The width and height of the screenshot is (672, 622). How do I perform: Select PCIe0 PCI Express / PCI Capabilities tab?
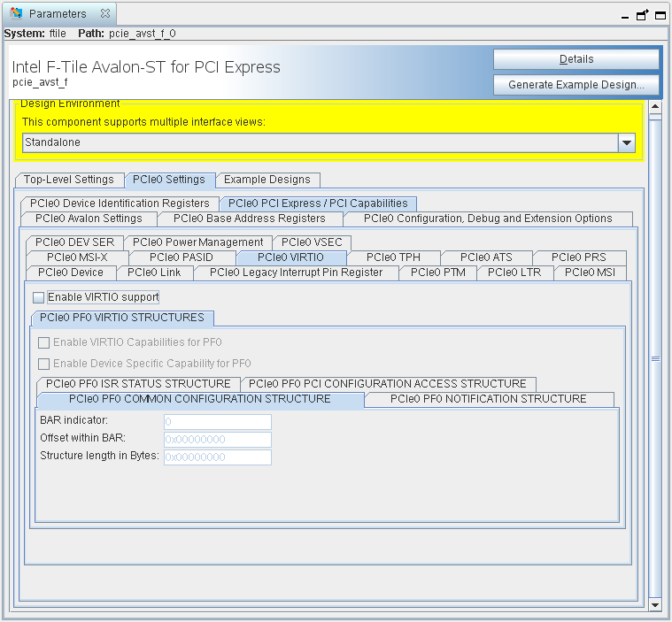[318, 203]
